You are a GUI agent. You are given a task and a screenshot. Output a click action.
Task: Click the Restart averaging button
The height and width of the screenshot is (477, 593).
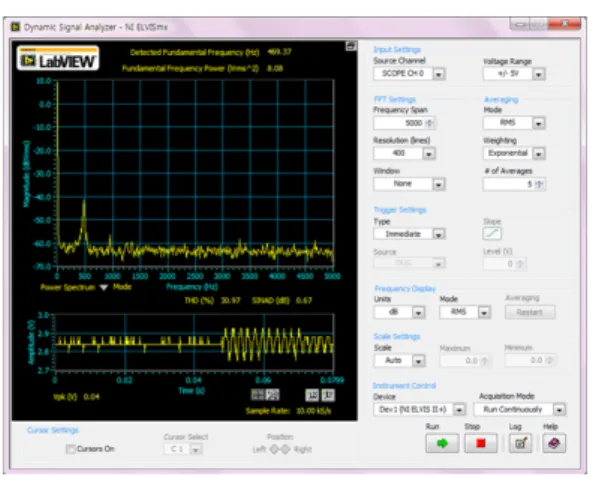530,312
